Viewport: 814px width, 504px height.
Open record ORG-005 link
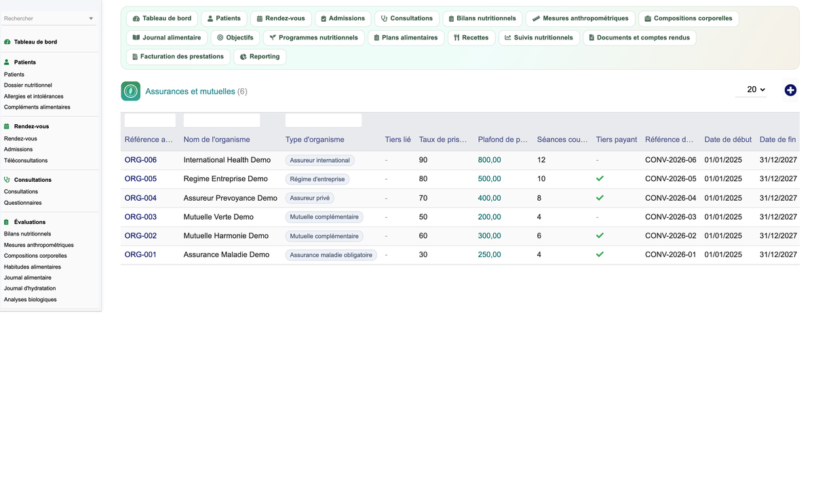pos(140,179)
